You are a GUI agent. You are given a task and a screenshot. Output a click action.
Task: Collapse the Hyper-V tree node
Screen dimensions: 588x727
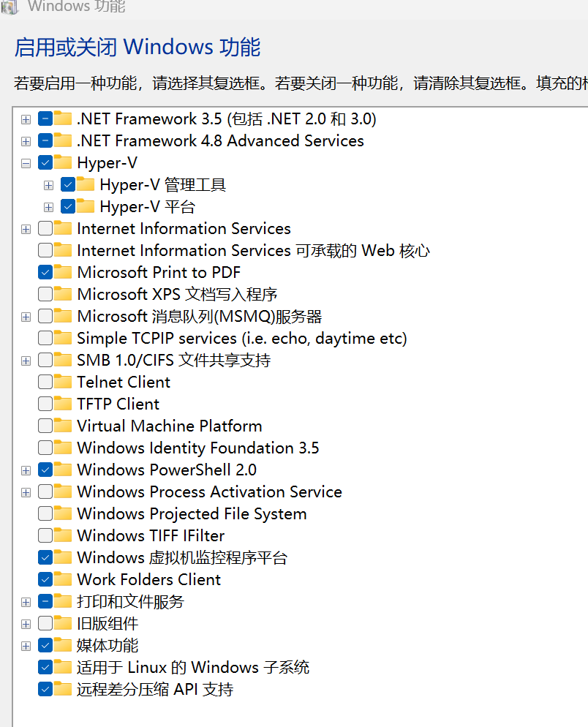tap(26, 163)
